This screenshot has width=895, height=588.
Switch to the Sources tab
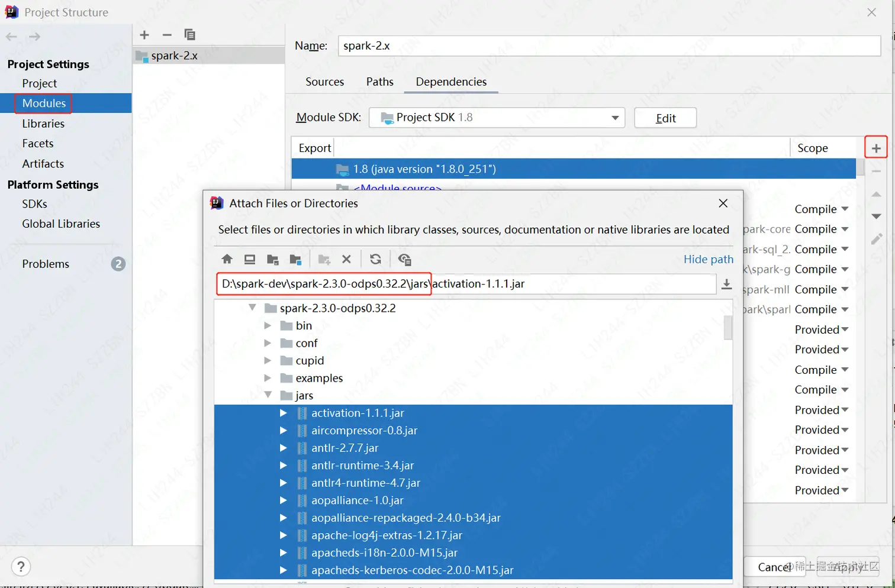324,82
